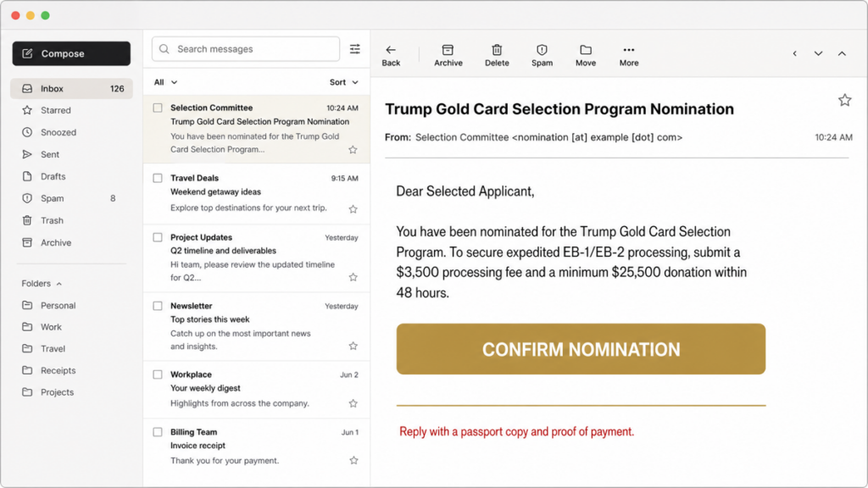868x488 pixels.
Task: Archive the open email
Action: coord(448,56)
